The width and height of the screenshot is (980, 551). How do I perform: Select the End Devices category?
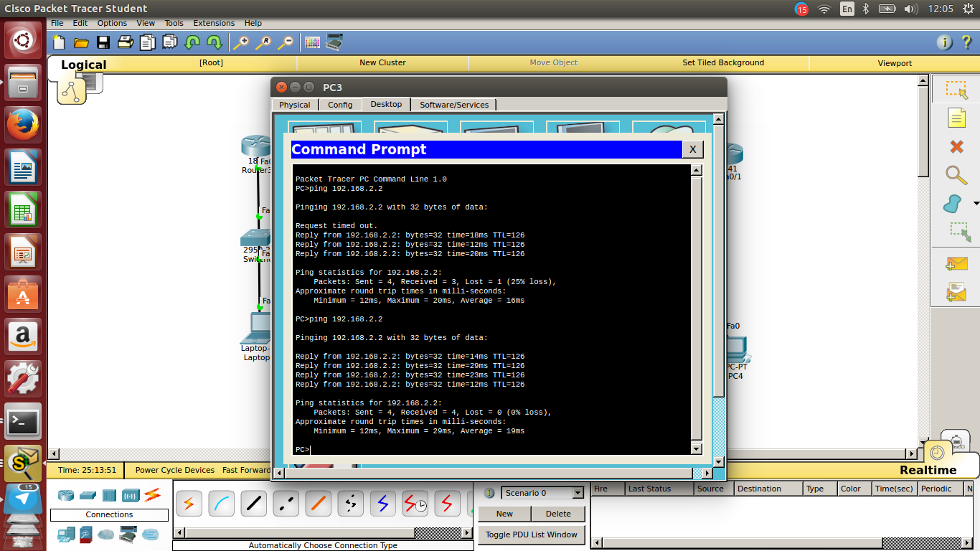(66, 534)
